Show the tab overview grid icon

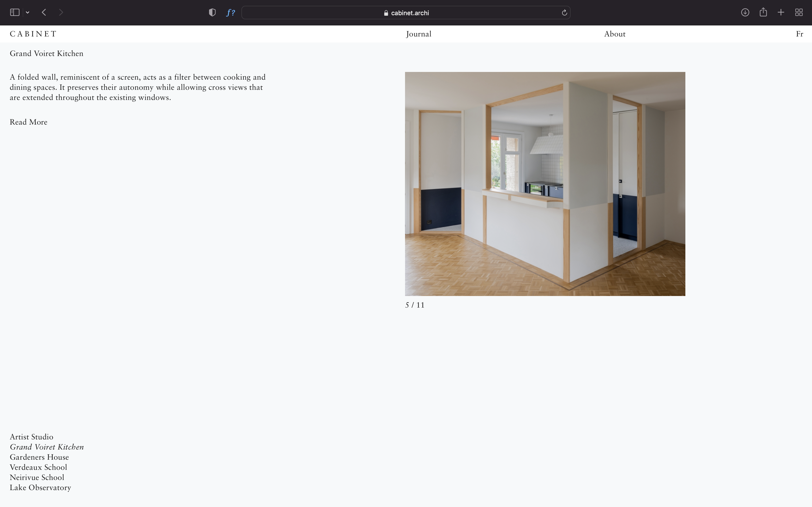pyautogui.click(x=799, y=12)
